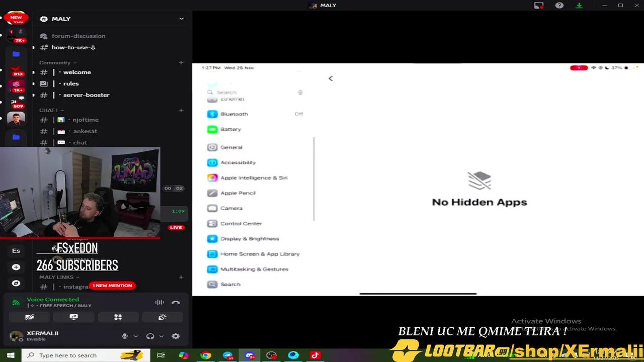Mute the microphone
This screenshot has width=644, height=362.
point(125,336)
